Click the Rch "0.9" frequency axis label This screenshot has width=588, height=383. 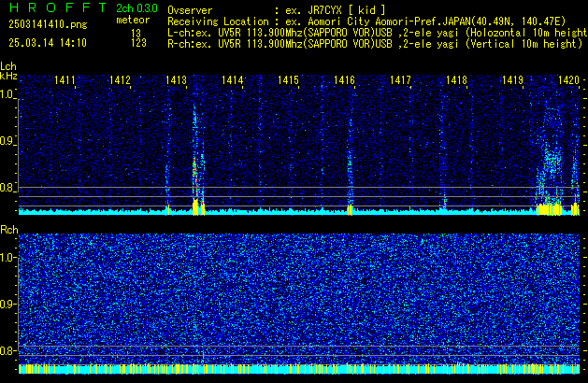[7, 304]
